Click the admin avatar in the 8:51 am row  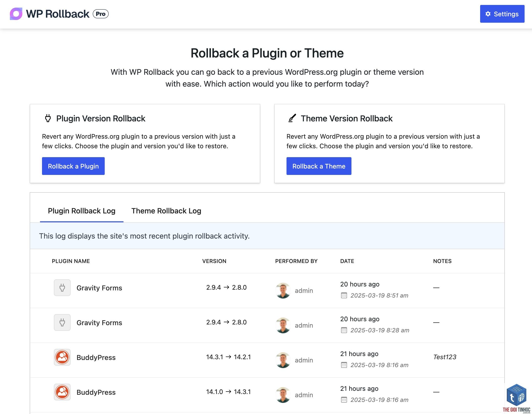coord(283,291)
